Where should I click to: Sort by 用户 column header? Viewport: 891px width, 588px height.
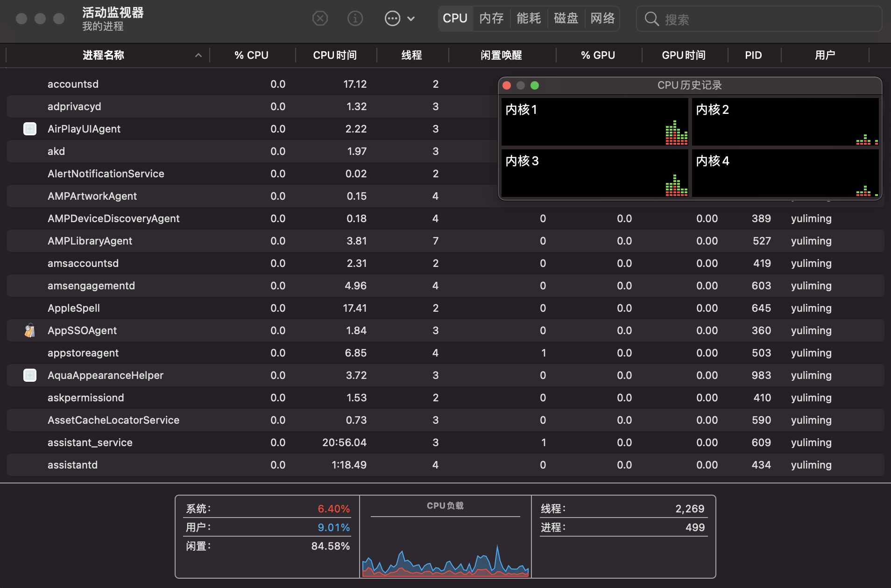(x=825, y=55)
